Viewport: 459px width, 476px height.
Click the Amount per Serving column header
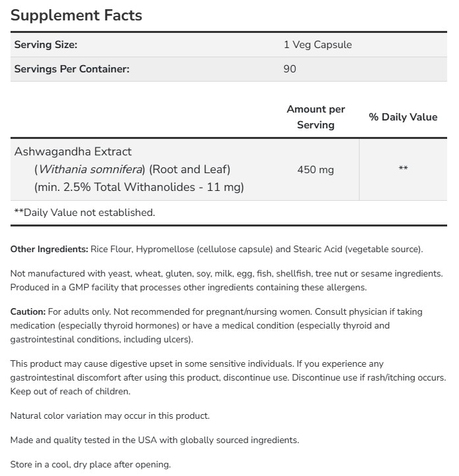point(315,117)
